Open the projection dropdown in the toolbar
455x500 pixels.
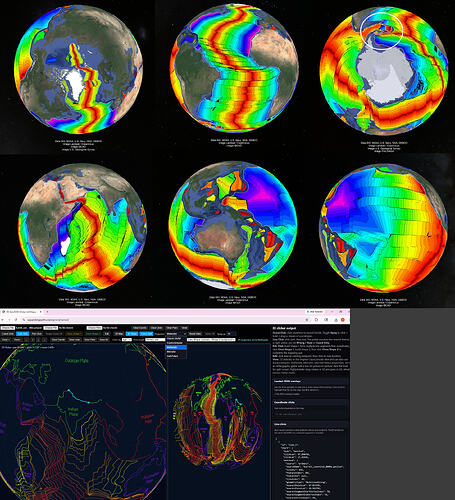[176, 334]
